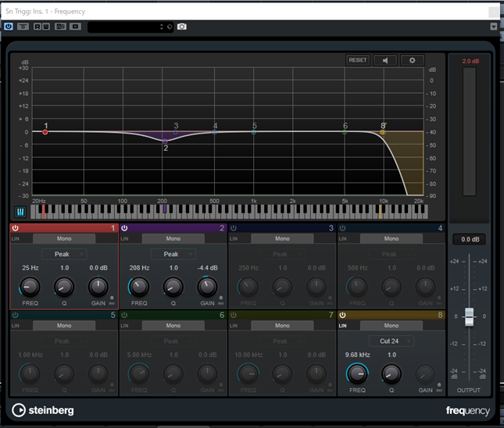Select Mono channel mode on band 2
This screenshot has height=428, width=504.
pyautogui.click(x=173, y=238)
